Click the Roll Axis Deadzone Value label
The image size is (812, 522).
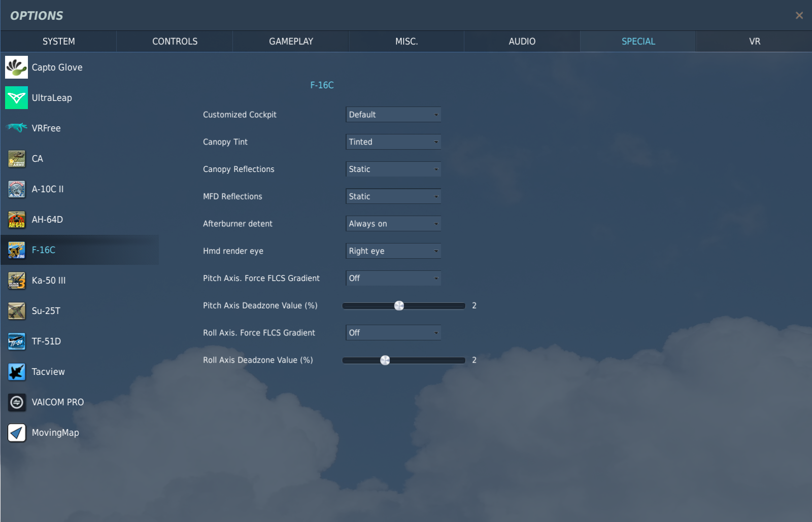click(258, 360)
